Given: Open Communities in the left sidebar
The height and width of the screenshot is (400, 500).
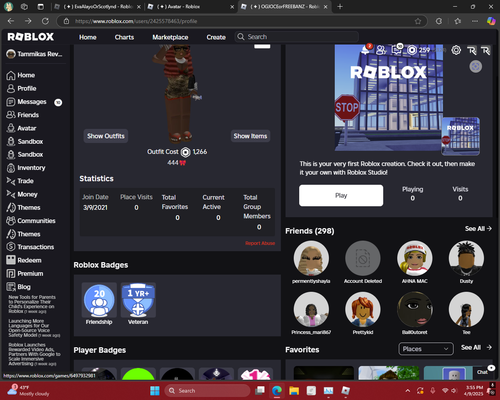Looking at the screenshot, I should [31, 221].
